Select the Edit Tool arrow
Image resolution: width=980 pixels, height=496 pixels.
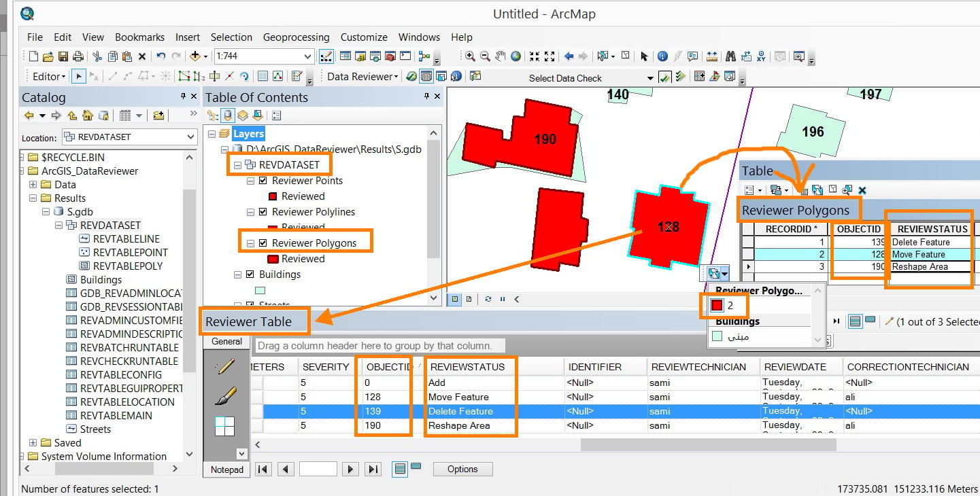[x=79, y=76]
